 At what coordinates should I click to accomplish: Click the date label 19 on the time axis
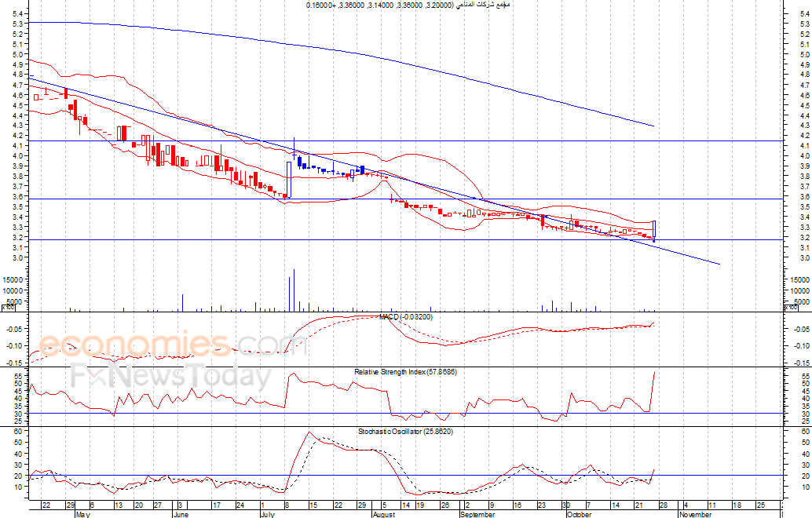pos(420,505)
